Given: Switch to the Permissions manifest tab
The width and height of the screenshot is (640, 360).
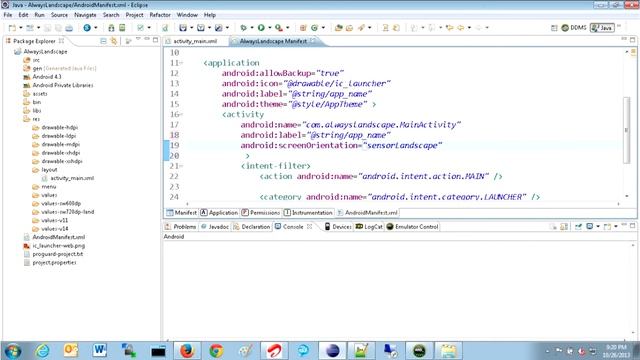Looking at the screenshot, I should pos(261,213).
